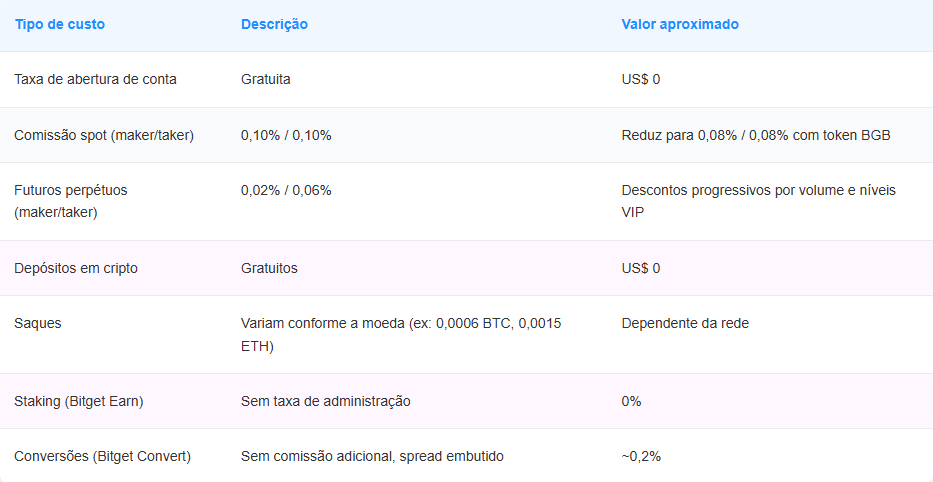Select the 'Futuros perpétuos (maker/taker)' cell
The height and width of the screenshot is (482, 933).
pyautogui.click(x=71, y=201)
